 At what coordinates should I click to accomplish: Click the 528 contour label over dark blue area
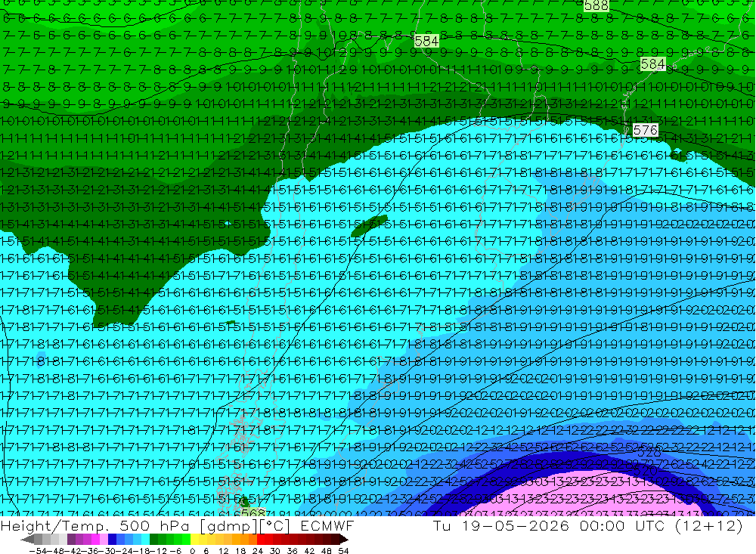point(649,452)
